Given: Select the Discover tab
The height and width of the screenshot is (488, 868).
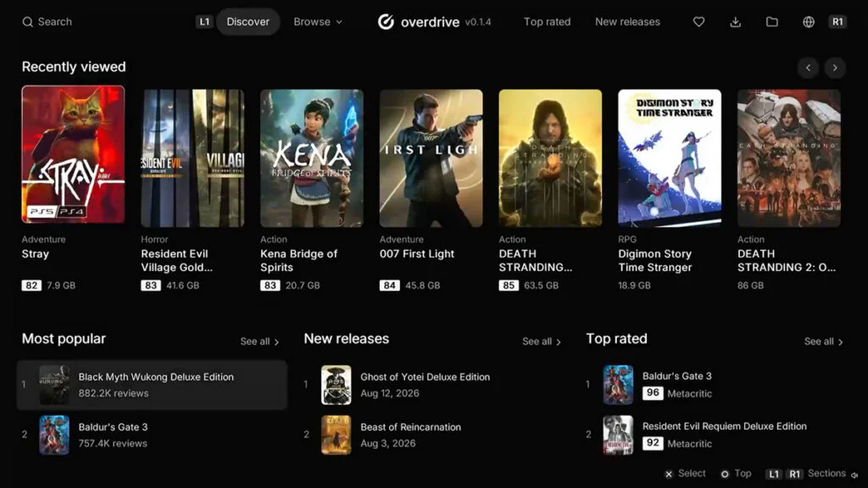Looking at the screenshot, I should 248,21.
